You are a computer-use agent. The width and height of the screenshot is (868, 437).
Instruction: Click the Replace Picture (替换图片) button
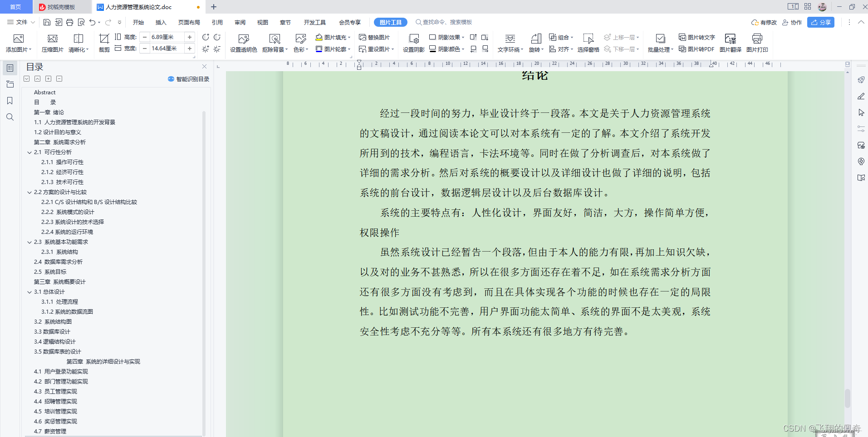tap(374, 37)
